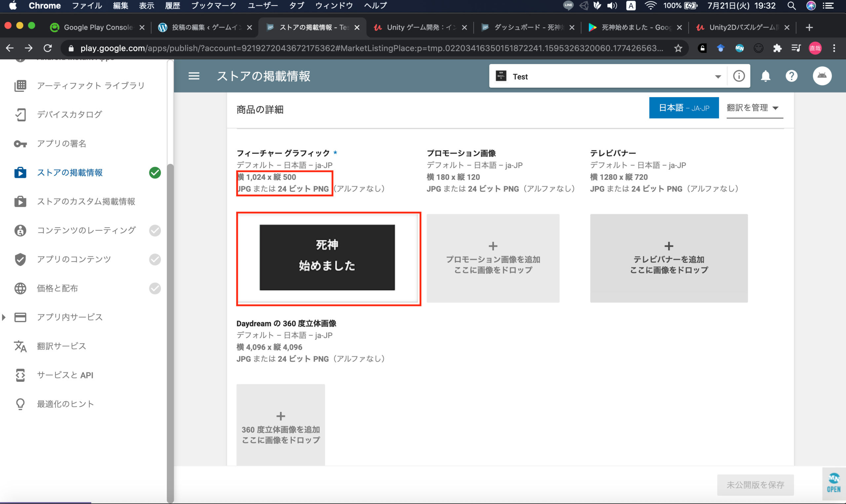
Task: Open the Apple menu
Action: [x=13, y=5]
